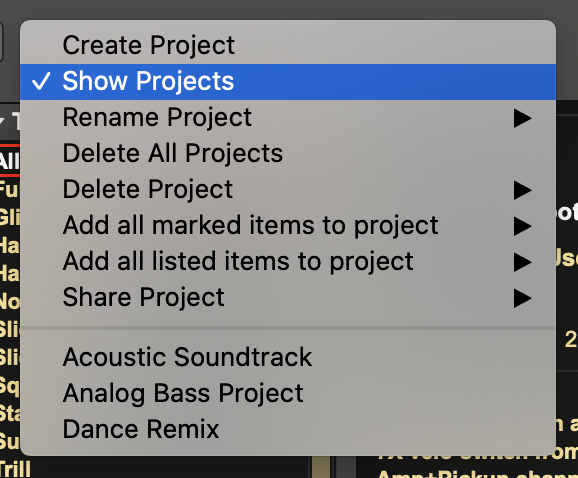Click the Share Project submenu arrow
Image resolution: width=578 pixels, height=478 pixels.
pyautogui.click(x=522, y=298)
